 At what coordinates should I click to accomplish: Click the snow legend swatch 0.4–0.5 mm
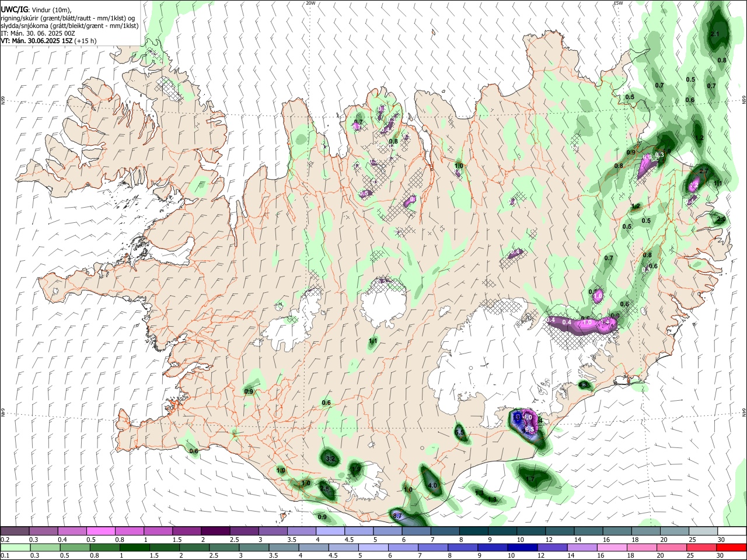(x=72, y=531)
